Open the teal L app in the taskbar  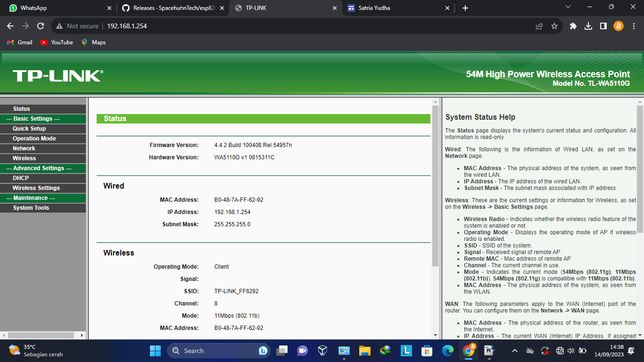coord(406,351)
